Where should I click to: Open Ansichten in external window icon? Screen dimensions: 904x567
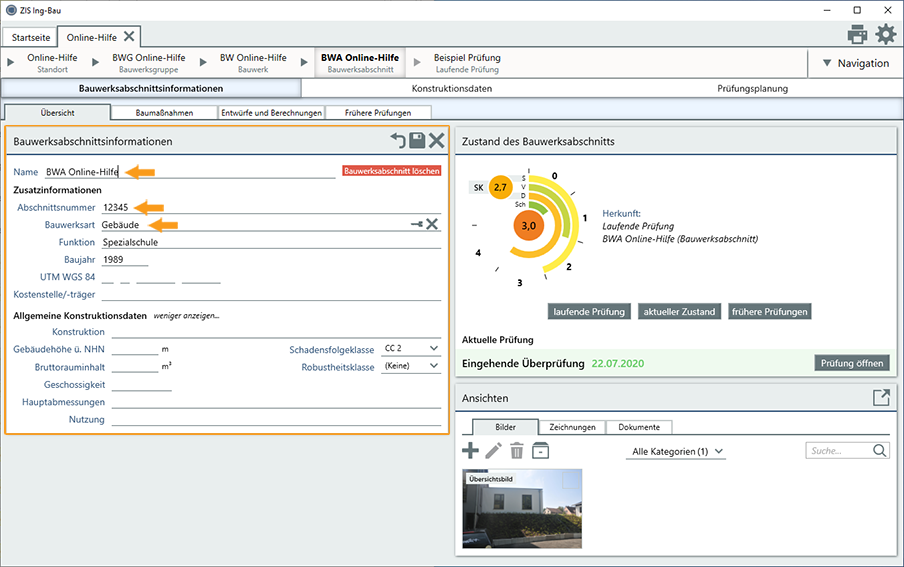pyautogui.click(x=881, y=397)
